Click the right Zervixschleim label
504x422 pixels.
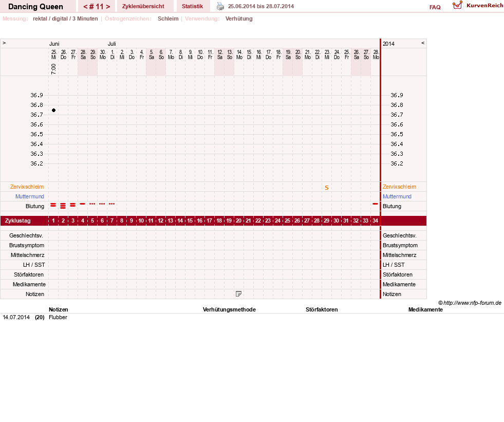(399, 187)
